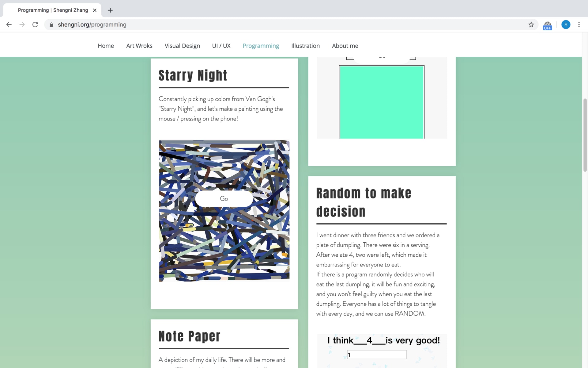
Task: Click the Note Paper heading
Action: point(190,336)
